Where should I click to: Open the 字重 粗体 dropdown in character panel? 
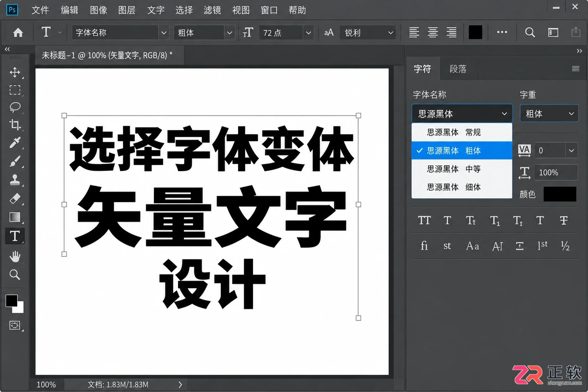coord(549,114)
